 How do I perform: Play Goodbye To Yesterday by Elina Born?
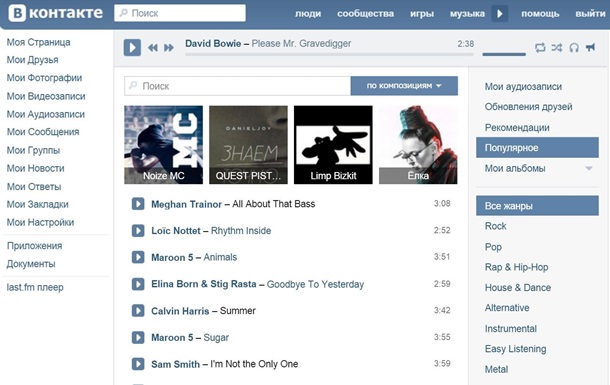pos(138,284)
